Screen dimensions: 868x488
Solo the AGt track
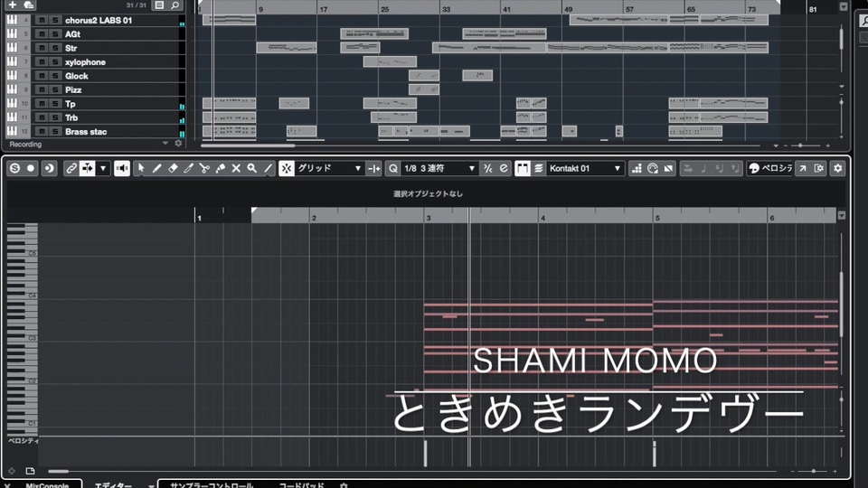coord(55,33)
